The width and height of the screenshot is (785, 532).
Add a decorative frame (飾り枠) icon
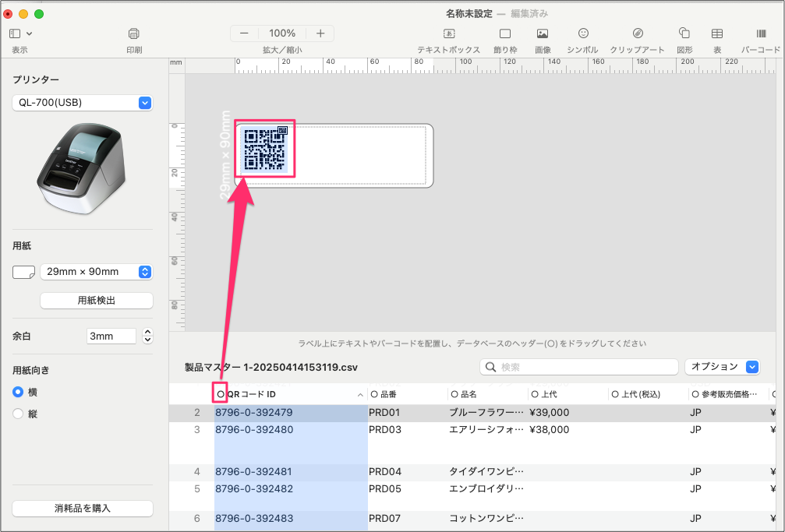click(505, 33)
